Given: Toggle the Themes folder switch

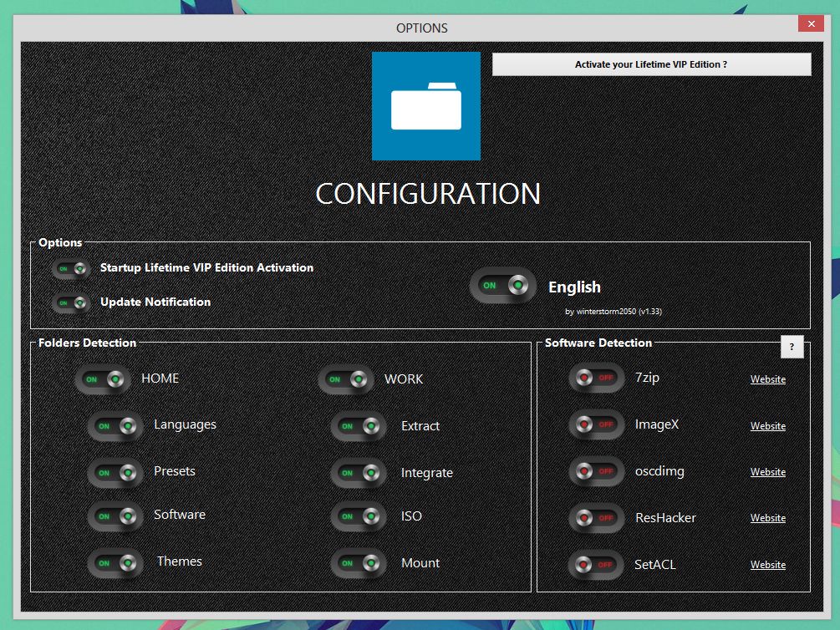Looking at the screenshot, I should [115, 562].
